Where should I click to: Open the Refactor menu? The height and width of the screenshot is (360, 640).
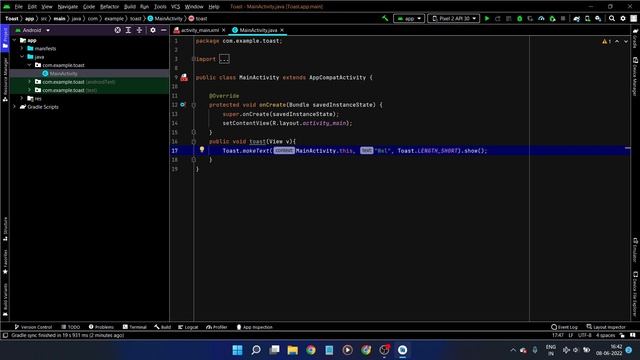click(109, 7)
